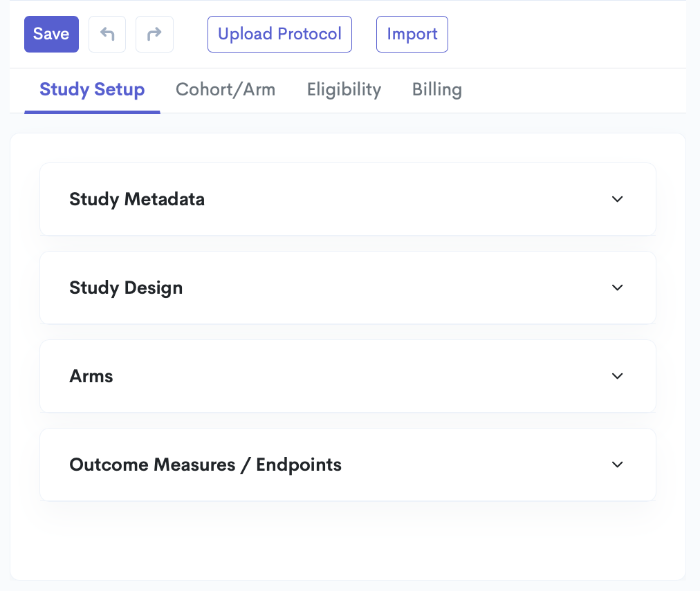700x591 pixels.
Task: Click blank panel area below Outcome Measures
Action: [346, 543]
